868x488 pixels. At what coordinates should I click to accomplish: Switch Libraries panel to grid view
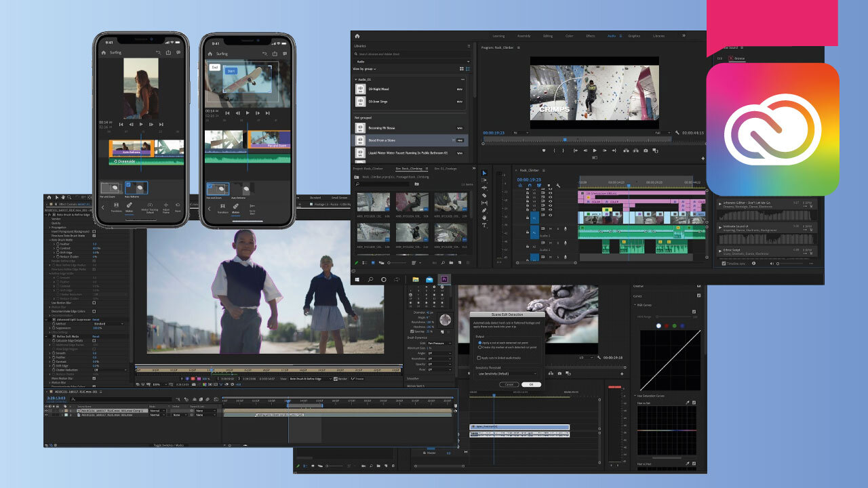tap(462, 68)
